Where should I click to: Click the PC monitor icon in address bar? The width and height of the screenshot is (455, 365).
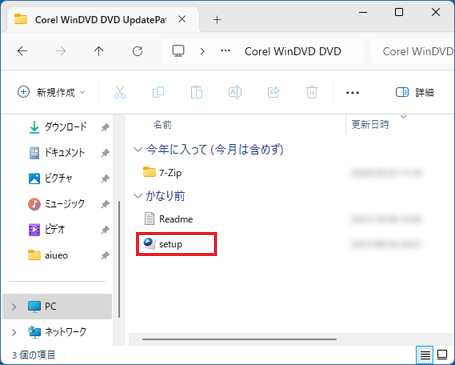(178, 51)
